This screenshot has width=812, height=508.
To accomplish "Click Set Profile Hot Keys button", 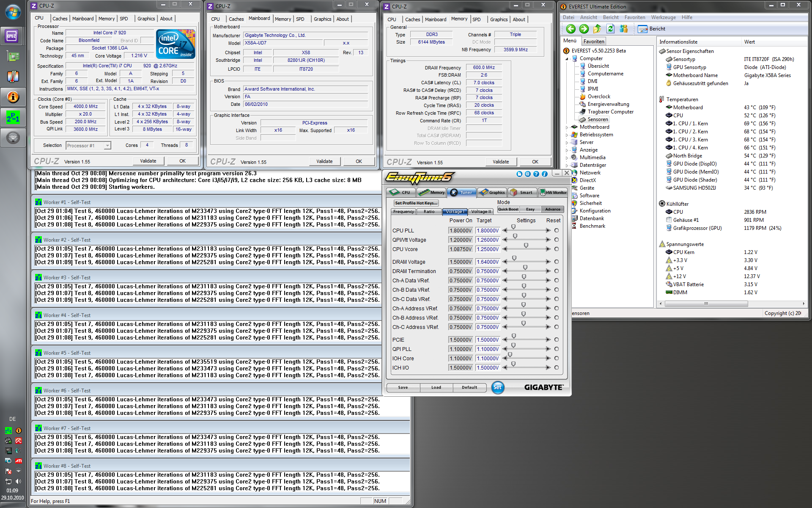I will tap(416, 203).
